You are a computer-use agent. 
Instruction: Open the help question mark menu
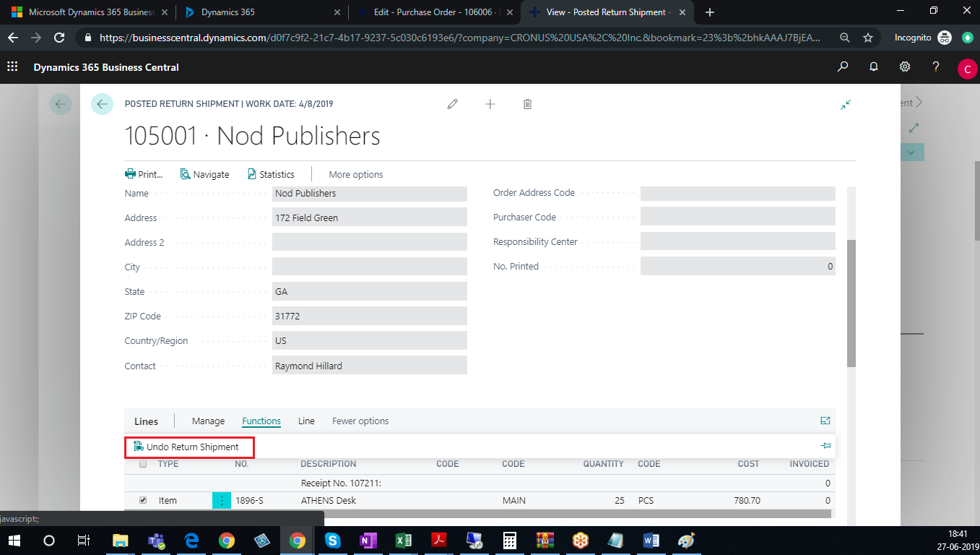[936, 66]
